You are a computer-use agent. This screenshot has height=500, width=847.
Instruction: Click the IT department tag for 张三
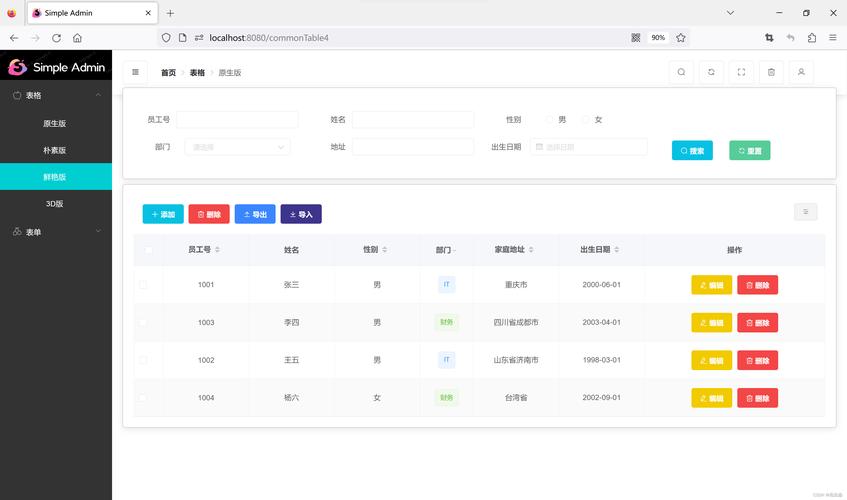(x=447, y=285)
